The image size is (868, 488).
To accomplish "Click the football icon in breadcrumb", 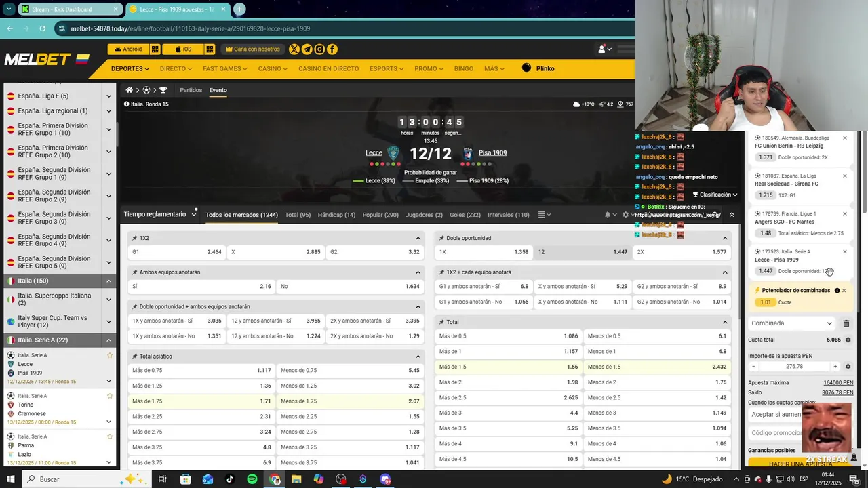I will (x=146, y=90).
